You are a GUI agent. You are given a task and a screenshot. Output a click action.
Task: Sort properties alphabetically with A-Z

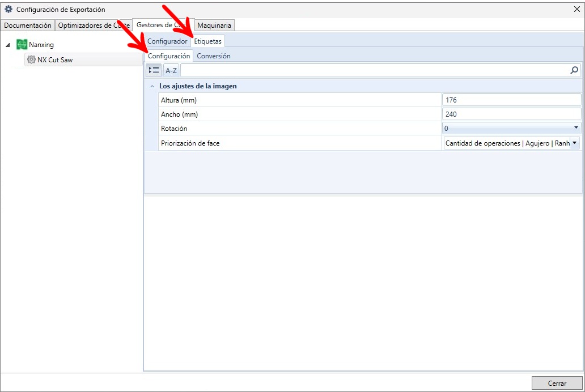[171, 70]
